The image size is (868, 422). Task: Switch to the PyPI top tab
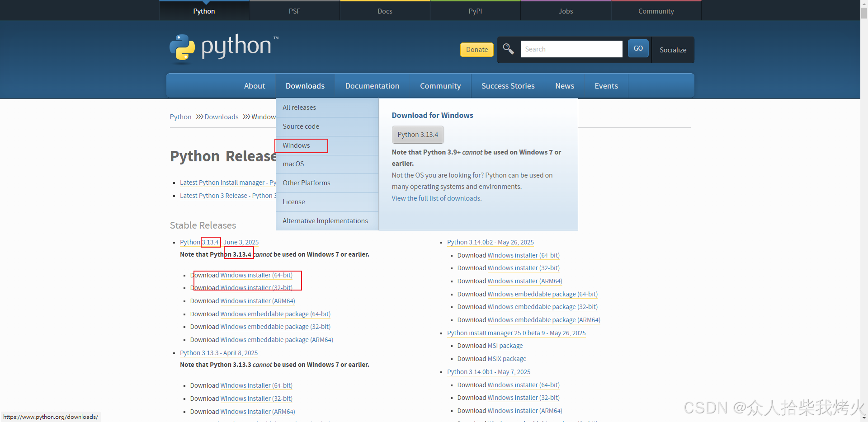tap(475, 11)
